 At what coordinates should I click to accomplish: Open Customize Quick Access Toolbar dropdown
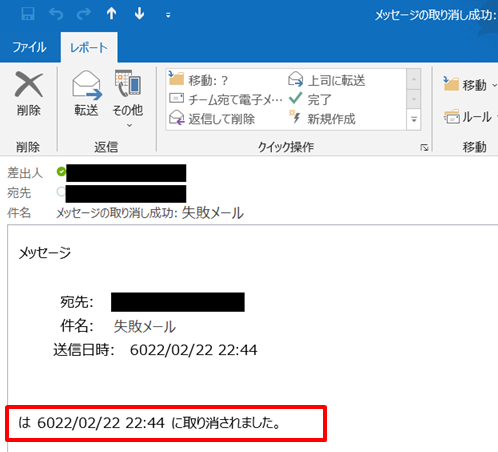coord(168,15)
